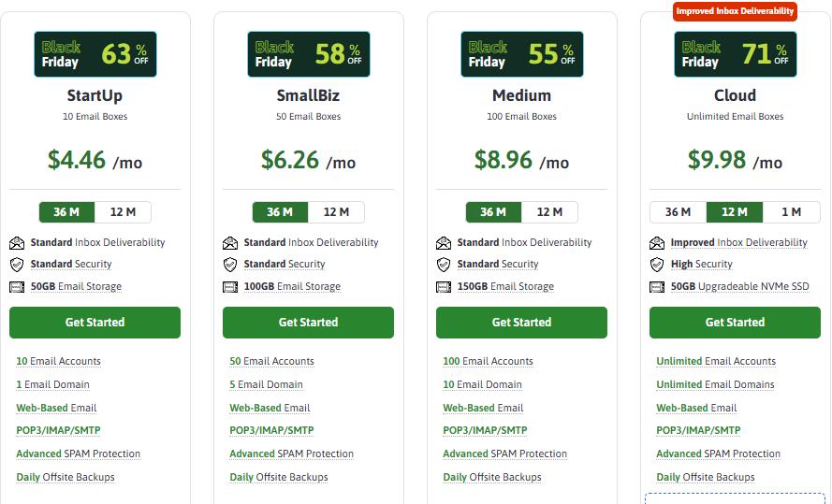The image size is (832, 504).
Task: Click Unlimited Email Domains in Cloud plan
Action: (x=715, y=384)
